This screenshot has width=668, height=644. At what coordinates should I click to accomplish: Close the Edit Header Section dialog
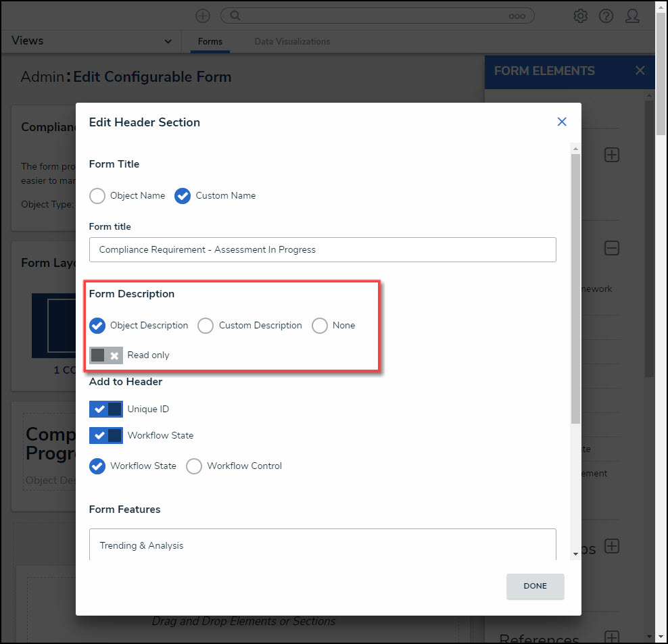pos(561,122)
